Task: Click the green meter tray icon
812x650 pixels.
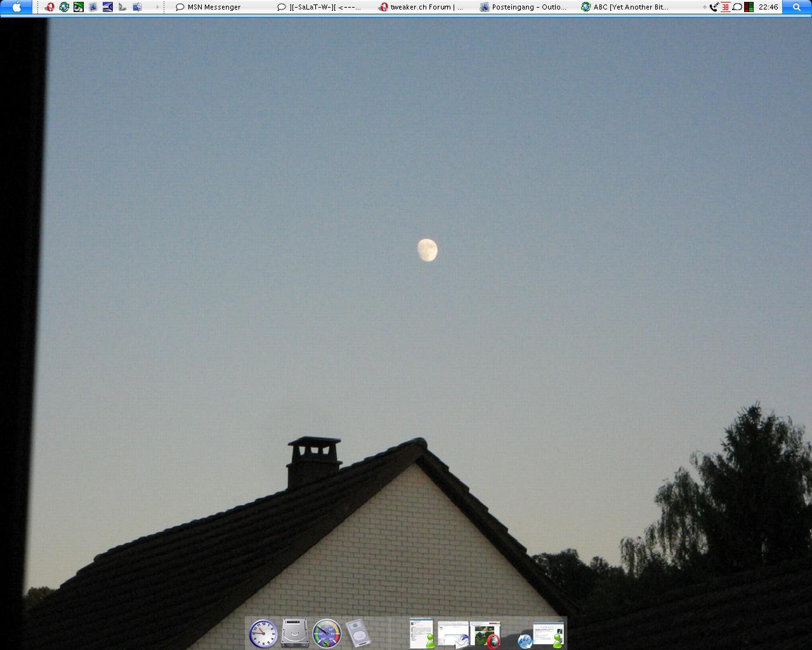Action: (749, 7)
